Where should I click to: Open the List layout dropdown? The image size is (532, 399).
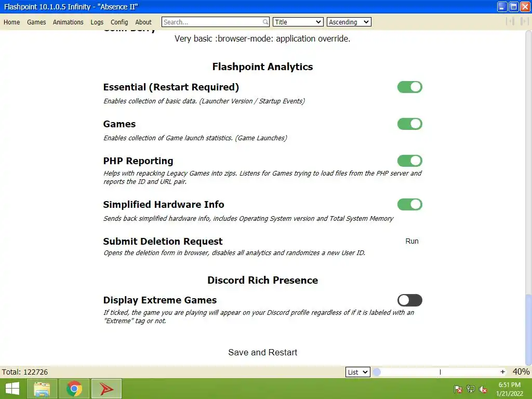pyautogui.click(x=357, y=372)
